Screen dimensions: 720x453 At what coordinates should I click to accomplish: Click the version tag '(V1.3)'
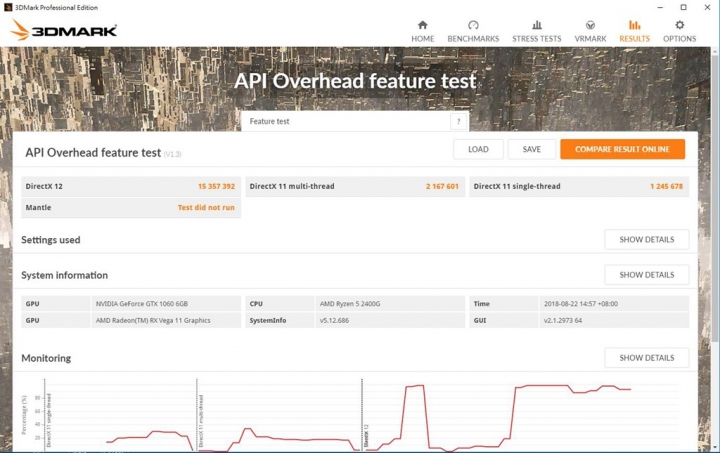pyautogui.click(x=173, y=154)
